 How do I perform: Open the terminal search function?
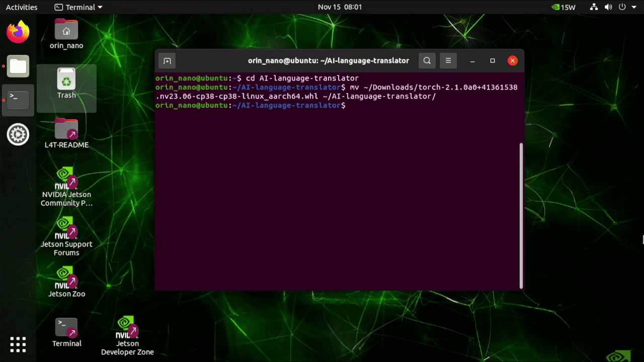(427, 60)
